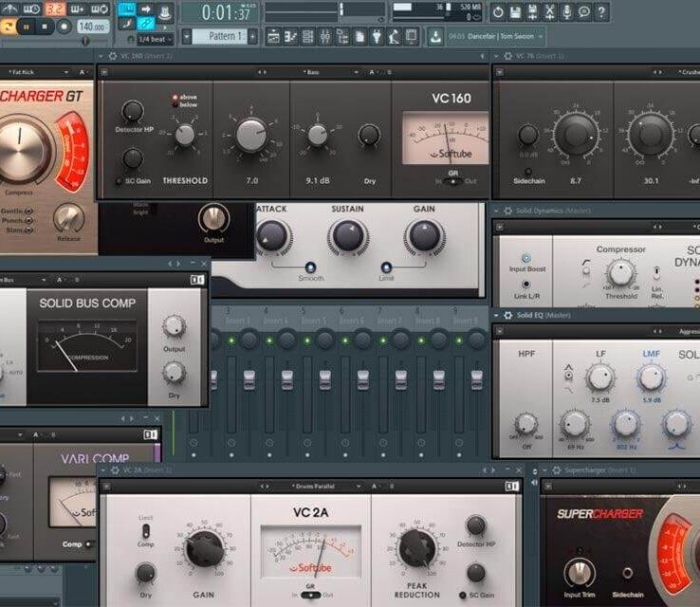Enable the 3.2 countdown before recording
The width and height of the screenshot is (700, 607).
click(x=54, y=9)
